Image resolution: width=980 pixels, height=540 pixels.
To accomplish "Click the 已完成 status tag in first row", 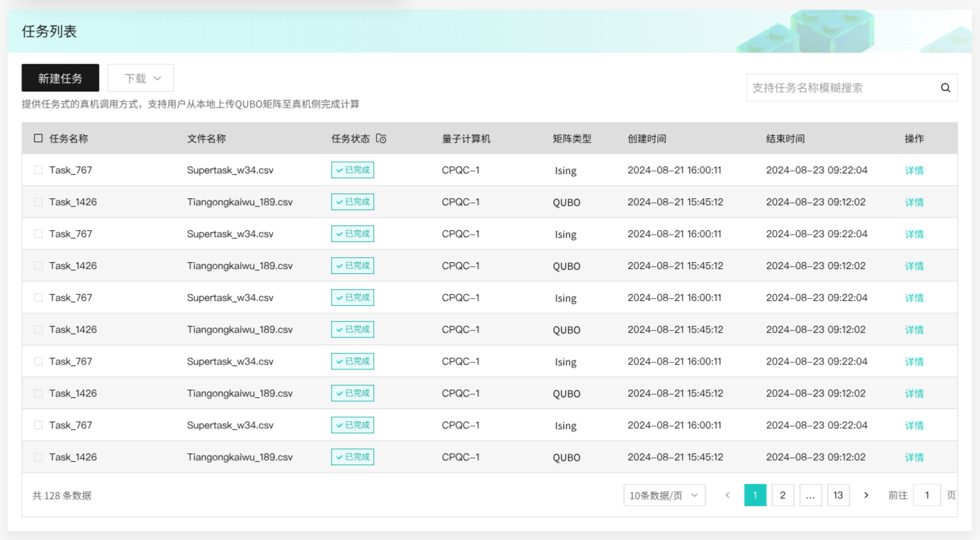I will tap(353, 170).
